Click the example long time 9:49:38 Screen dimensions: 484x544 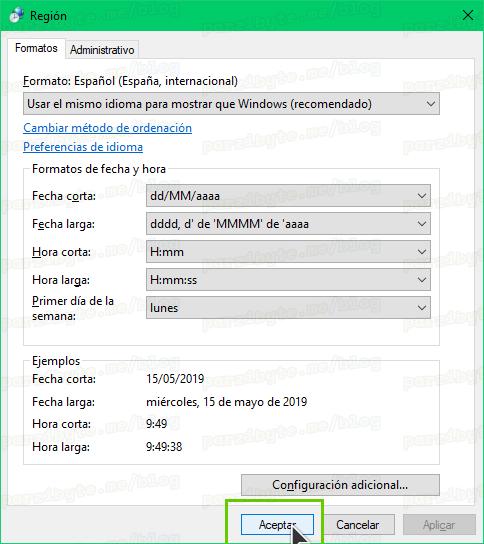[x=164, y=447]
